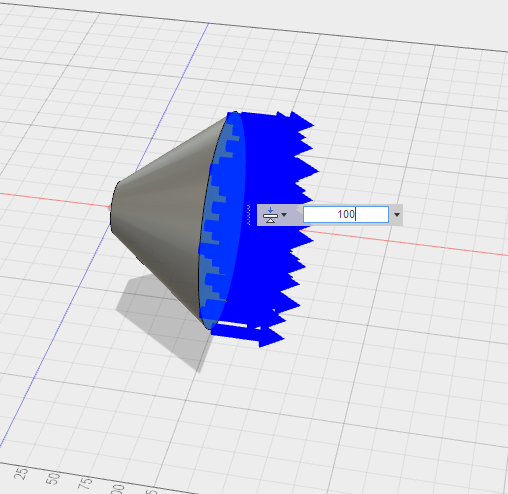This screenshot has width=508, height=494.
Task: Expand the load type dropdown arrow
Action: pos(284,215)
